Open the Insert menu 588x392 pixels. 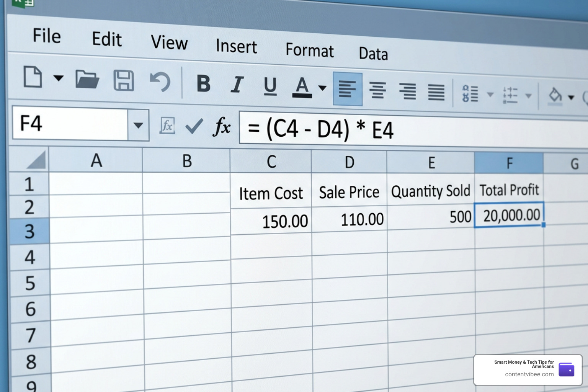coord(236,46)
